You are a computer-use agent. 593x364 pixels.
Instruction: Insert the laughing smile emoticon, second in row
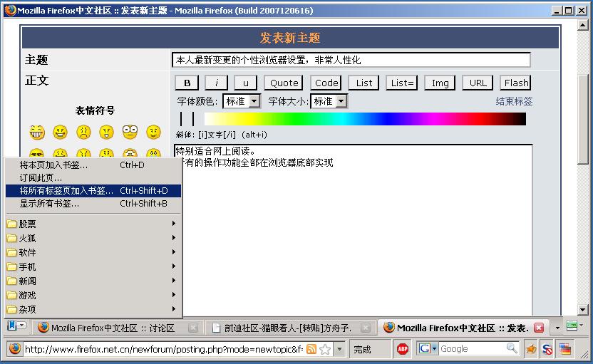tap(60, 132)
